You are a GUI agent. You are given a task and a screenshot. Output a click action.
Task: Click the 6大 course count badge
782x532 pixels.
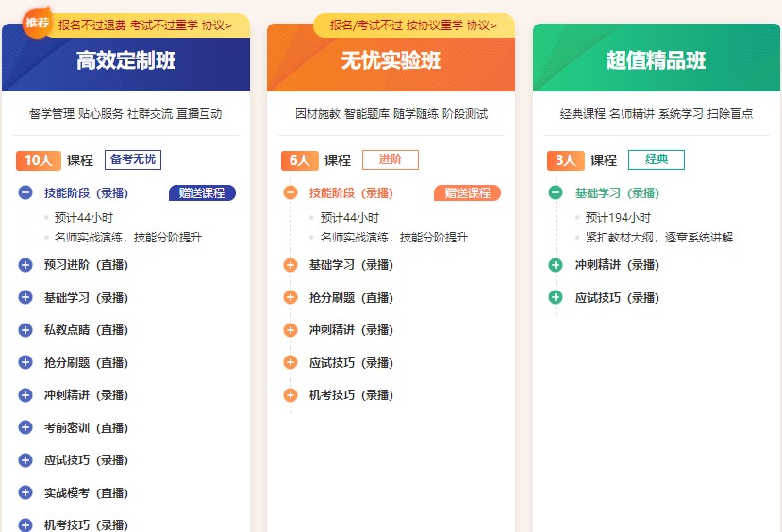point(300,160)
